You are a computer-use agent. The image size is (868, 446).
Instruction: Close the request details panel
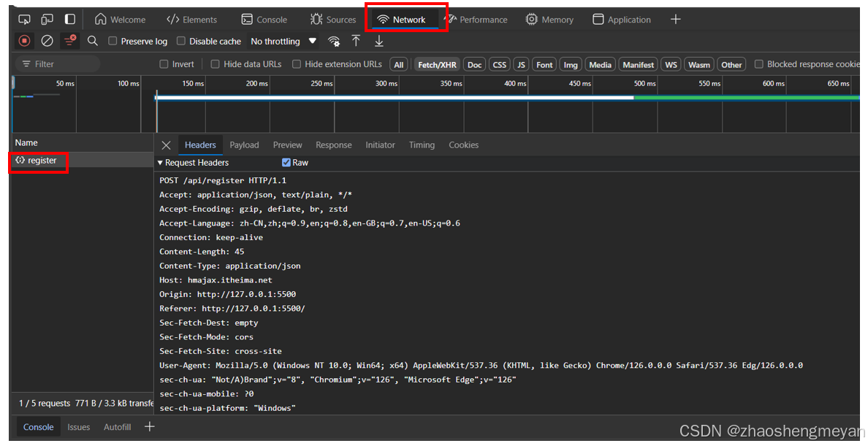[x=166, y=145]
